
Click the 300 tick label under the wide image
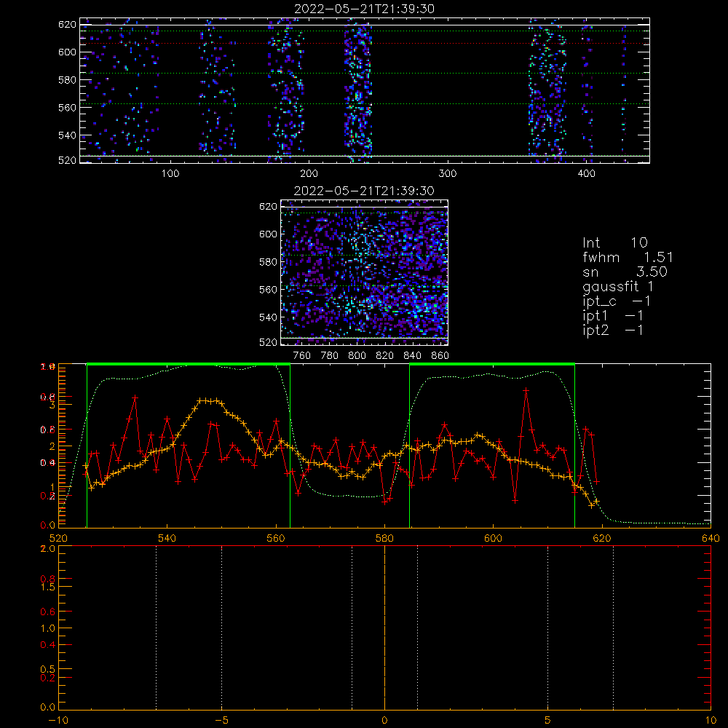(448, 174)
